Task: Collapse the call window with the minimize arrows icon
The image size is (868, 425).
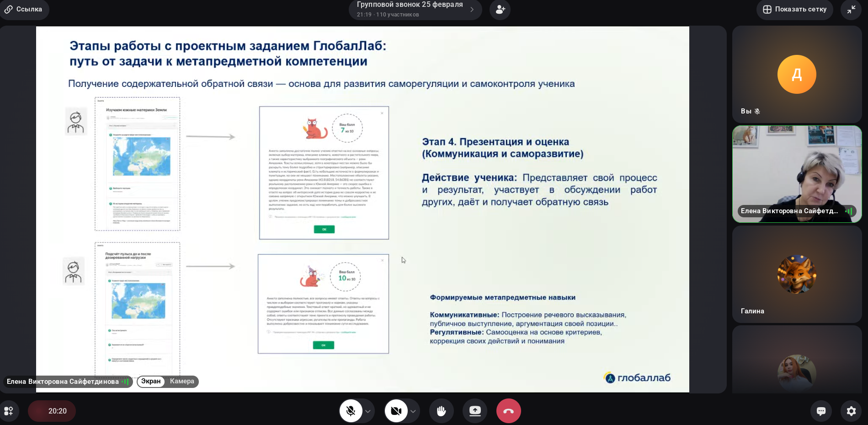Action: (851, 10)
